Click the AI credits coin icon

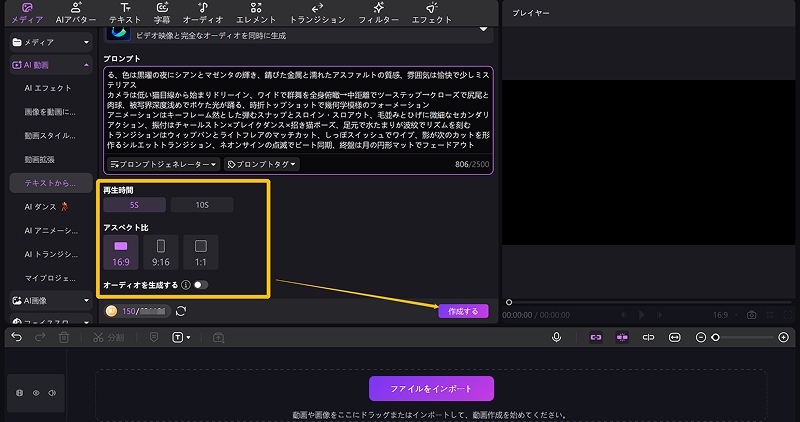click(x=111, y=311)
